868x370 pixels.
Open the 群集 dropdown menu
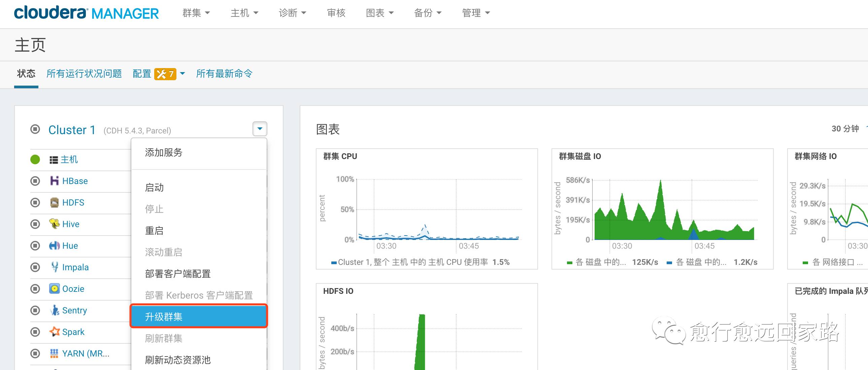196,13
